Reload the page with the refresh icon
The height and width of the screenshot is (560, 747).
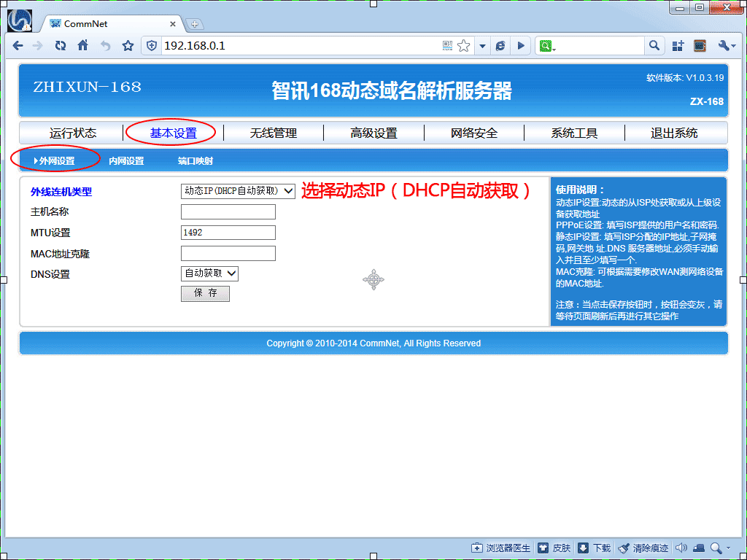(60, 46)
